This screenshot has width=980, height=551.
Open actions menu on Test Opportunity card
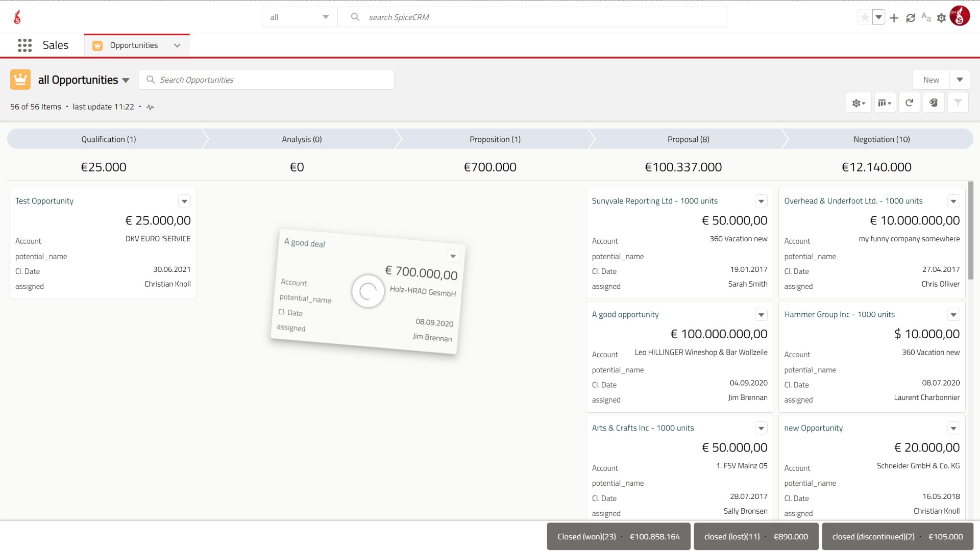[184, 201]
